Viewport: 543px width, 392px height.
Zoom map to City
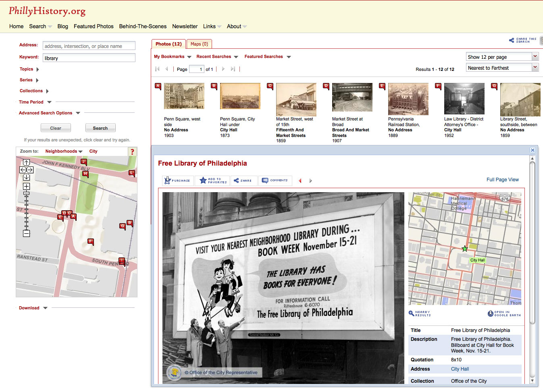pos(93,151)
